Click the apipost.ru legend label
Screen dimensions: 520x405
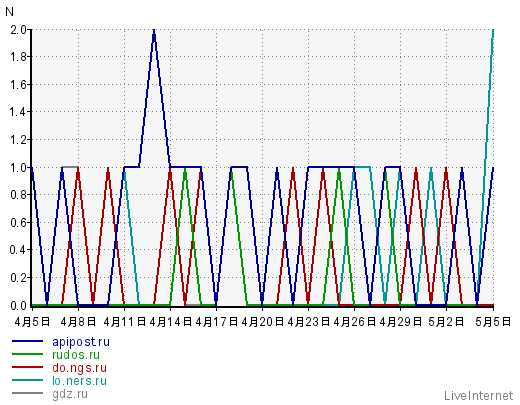coord(81,342)
